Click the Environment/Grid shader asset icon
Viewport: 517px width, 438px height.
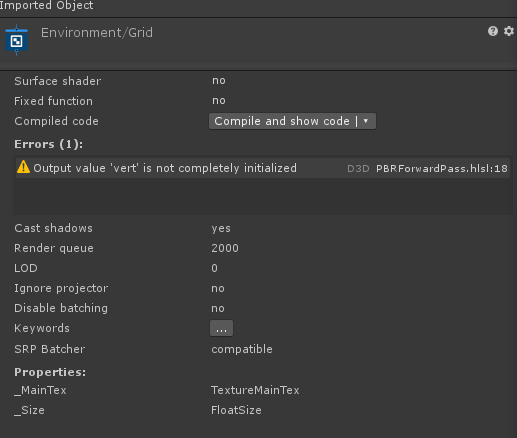(x=16, y=40)
